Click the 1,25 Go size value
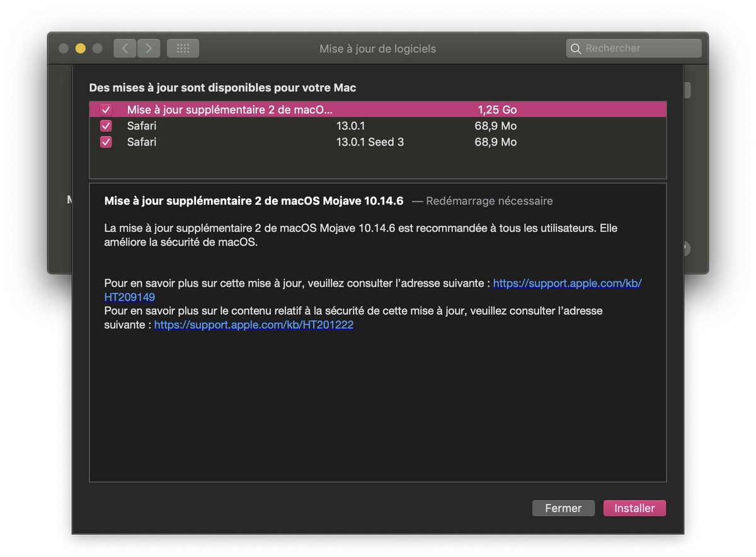The width and height of the screenshot is (756, 557). click(x=497, y=110)
